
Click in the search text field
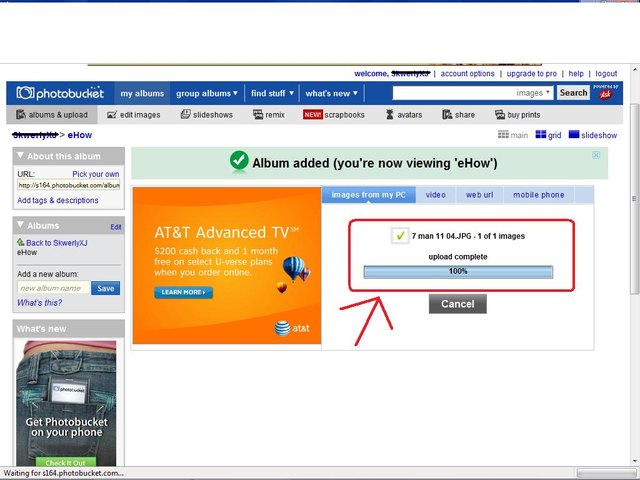pos(453,93)
